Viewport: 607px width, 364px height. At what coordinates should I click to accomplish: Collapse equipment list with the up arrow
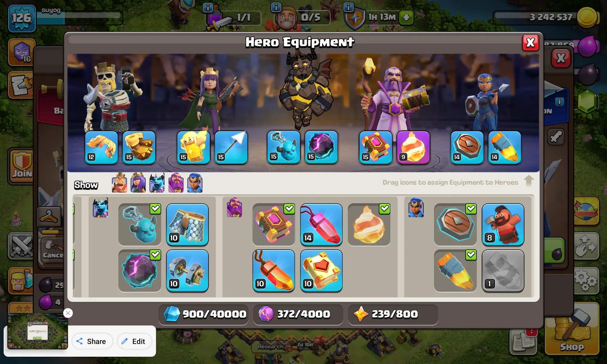pyautogui.click(x=529, y=181)
